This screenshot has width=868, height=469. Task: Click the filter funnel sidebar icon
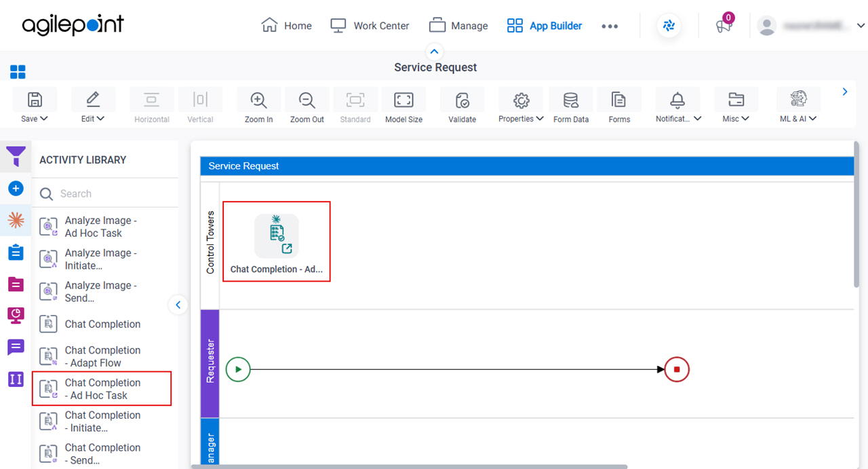(16, 157)
